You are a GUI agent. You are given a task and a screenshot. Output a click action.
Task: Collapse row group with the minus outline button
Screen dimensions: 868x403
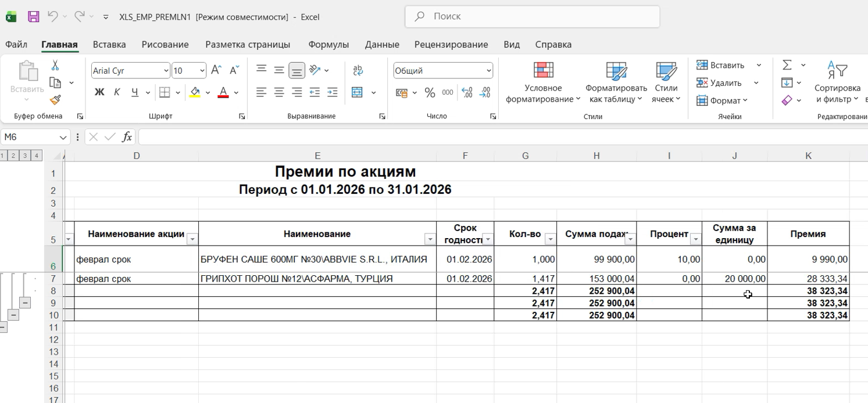pos(24,303)
